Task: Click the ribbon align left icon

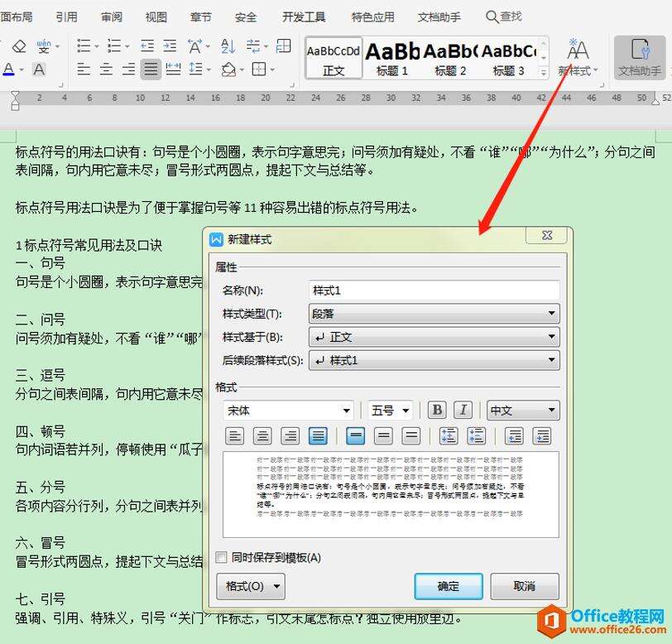Action: point(84,69)
